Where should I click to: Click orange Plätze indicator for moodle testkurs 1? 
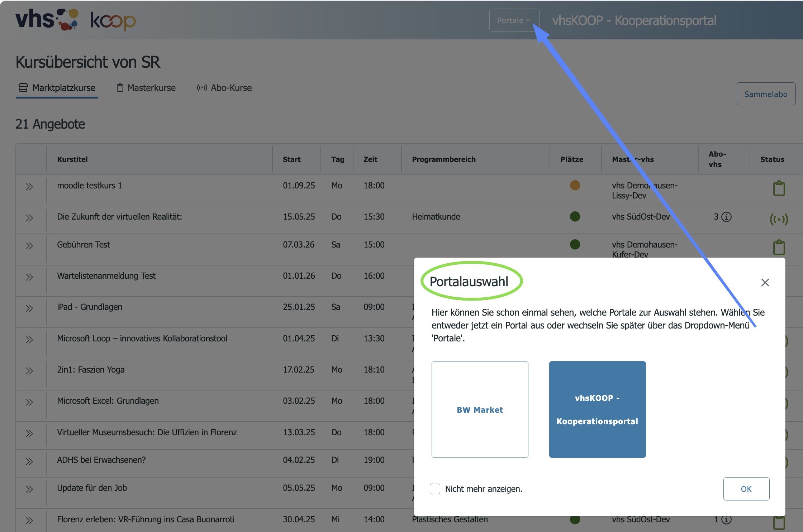click(575, 185)
